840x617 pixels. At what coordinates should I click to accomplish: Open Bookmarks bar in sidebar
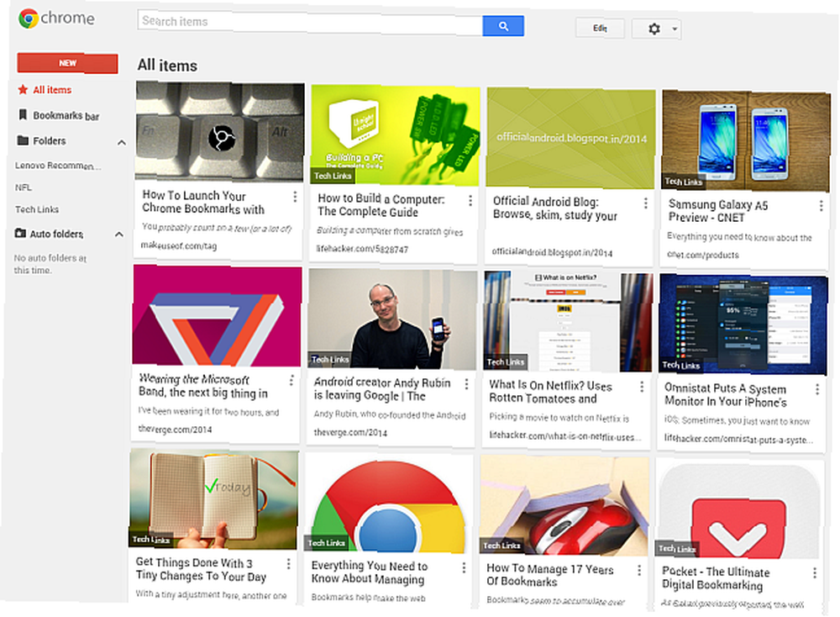(66, 115)
